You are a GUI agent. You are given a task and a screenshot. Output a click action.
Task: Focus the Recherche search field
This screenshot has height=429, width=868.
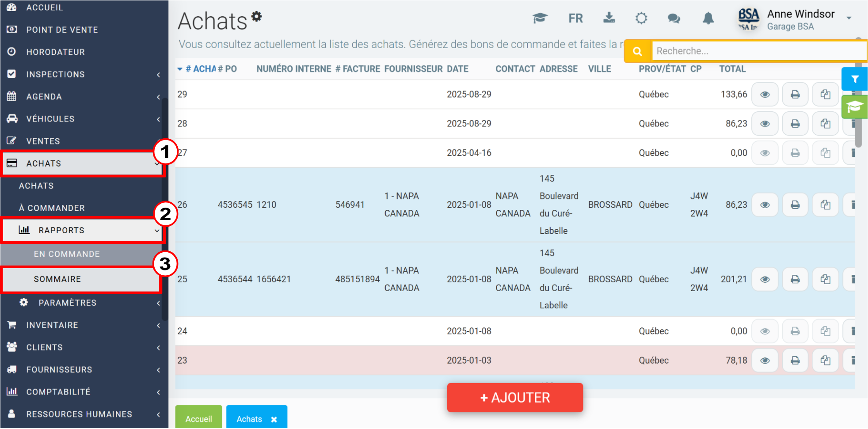pos(759,51)
